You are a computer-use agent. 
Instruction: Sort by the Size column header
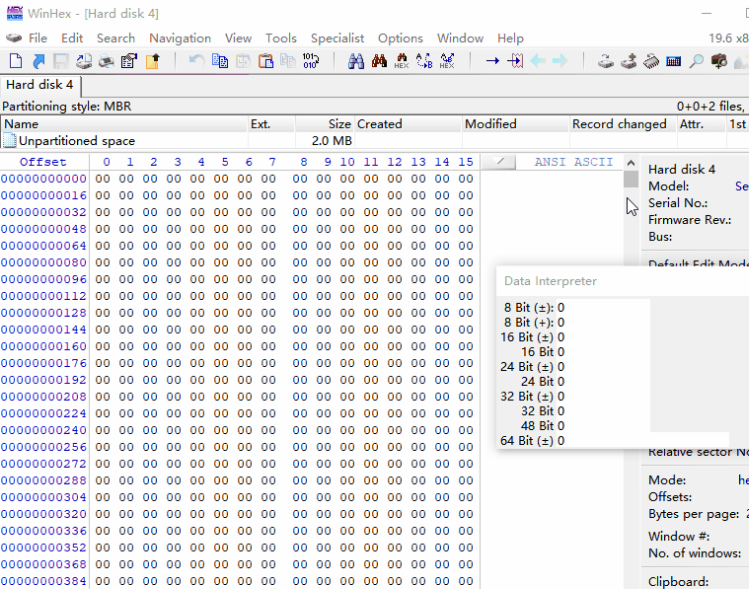pos(324,124)
